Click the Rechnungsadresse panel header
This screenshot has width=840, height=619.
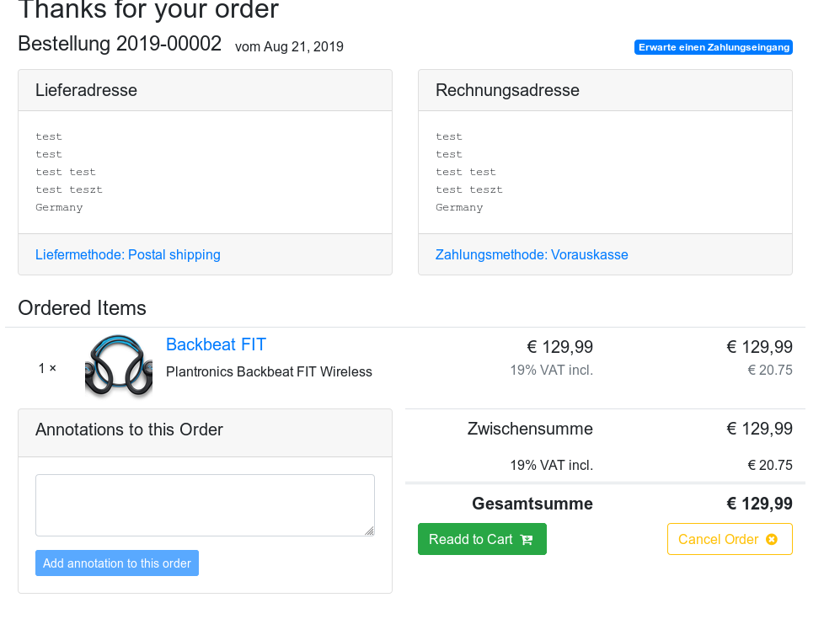(x=606, y=90)
